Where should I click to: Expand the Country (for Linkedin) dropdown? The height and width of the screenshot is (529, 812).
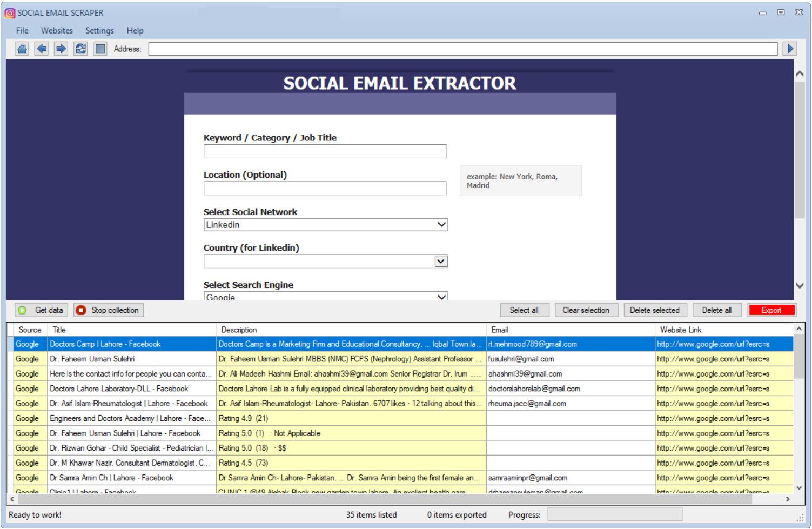point(441,262)
